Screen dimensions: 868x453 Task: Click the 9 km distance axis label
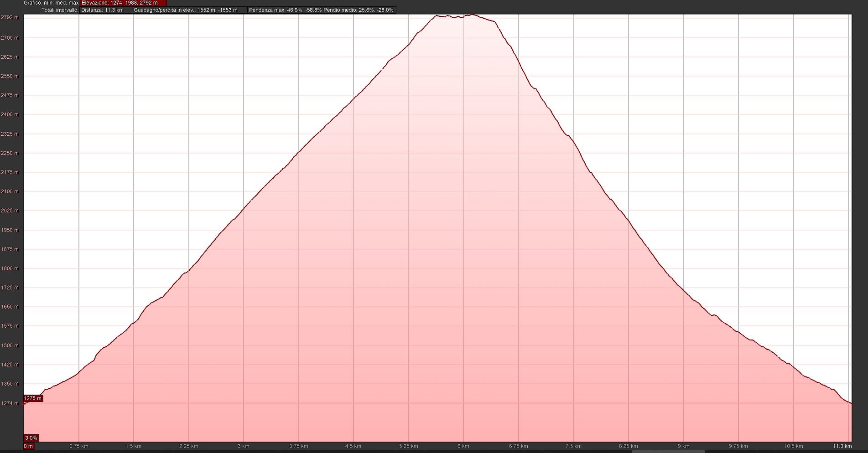[x=683, y=446]
